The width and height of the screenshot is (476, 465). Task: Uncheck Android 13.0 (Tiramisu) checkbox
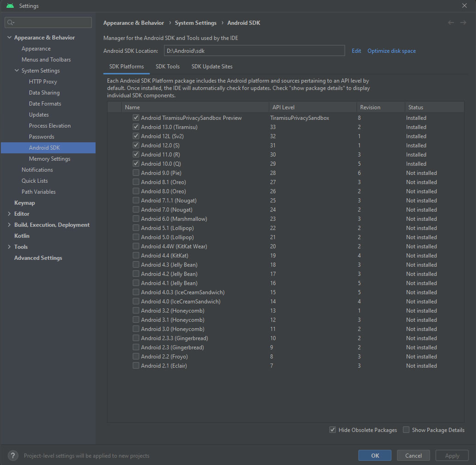click(x=136, y=127)
